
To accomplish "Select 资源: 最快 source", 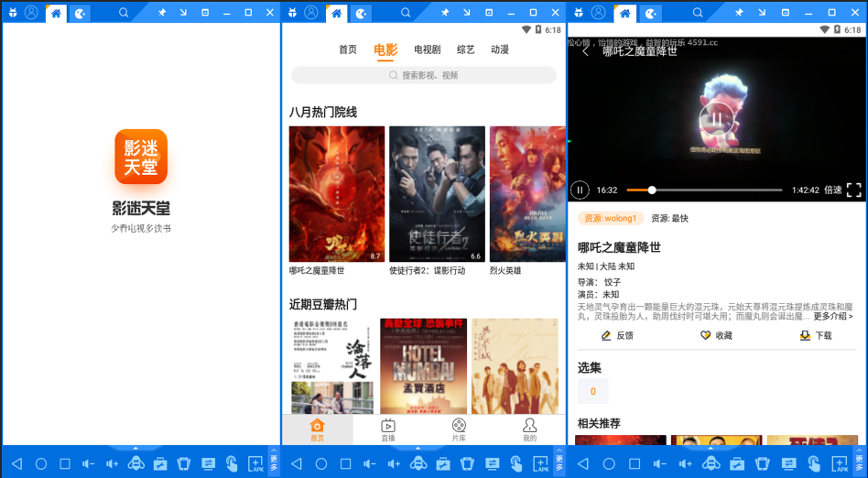I will [670, 218].
